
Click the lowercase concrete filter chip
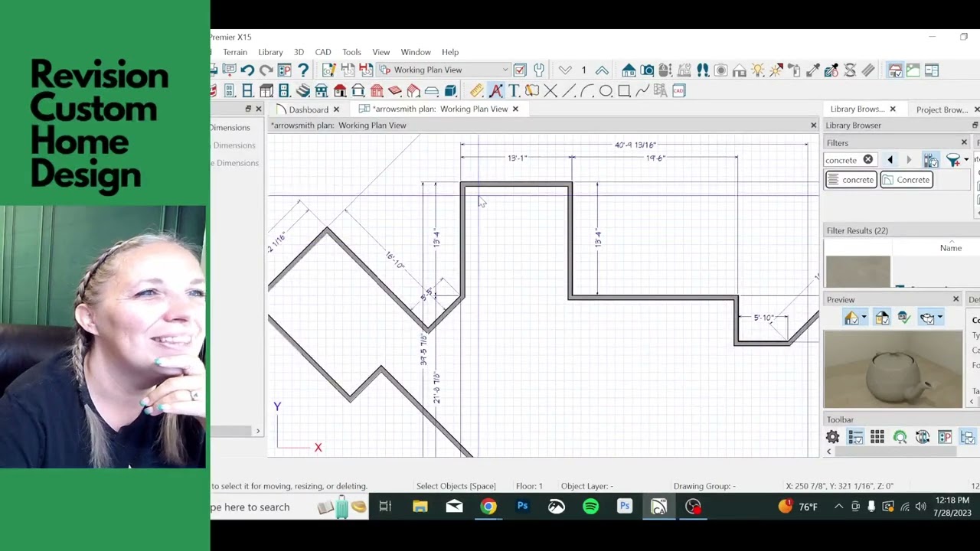[851, 180]
